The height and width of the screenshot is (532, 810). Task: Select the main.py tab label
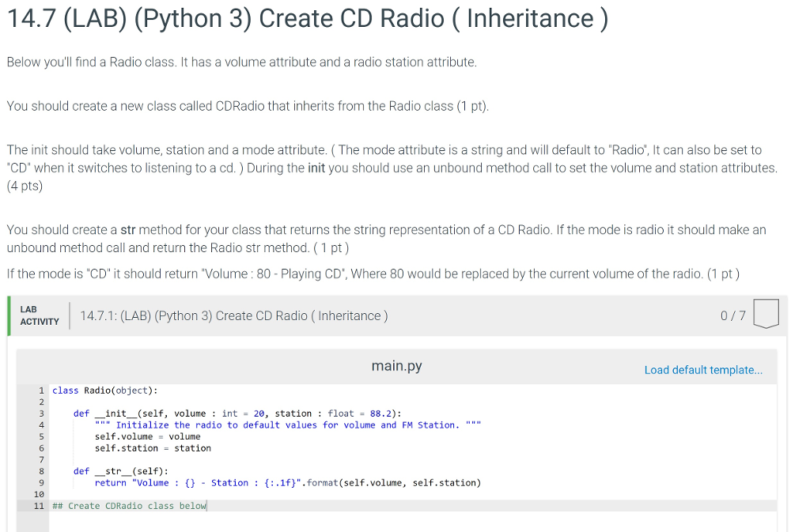pos(396,366)
